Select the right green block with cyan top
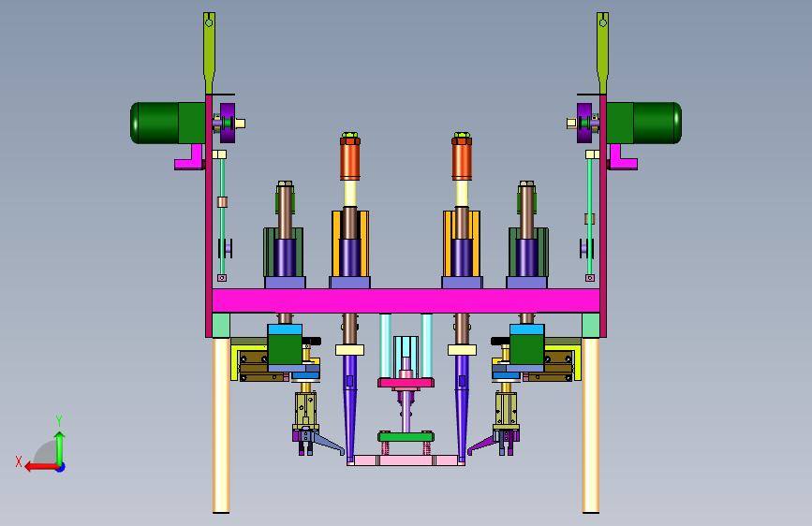This screenshot has width=812, height=526. pyautogui.click(x=527, y=344)
